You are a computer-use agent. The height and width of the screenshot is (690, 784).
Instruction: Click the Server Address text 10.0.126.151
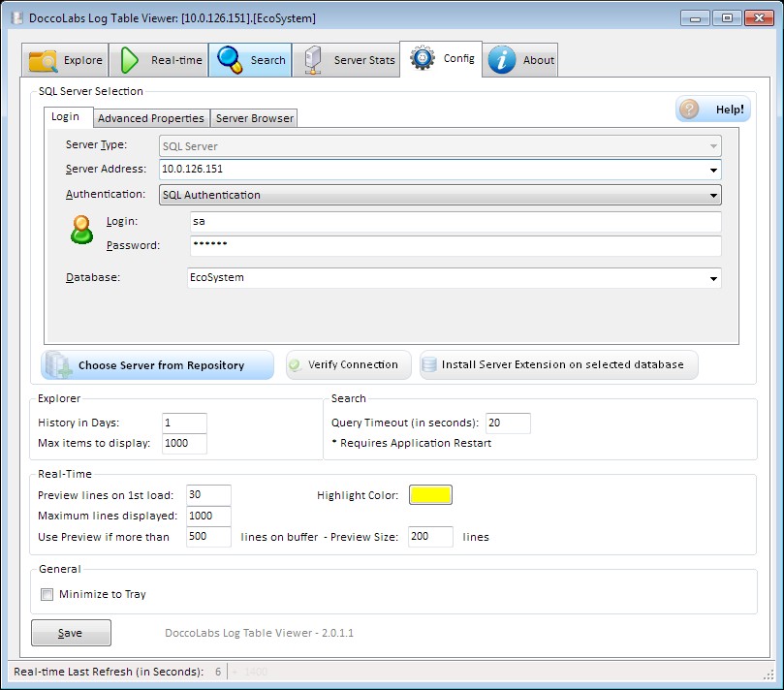click(x=193, y=169)
